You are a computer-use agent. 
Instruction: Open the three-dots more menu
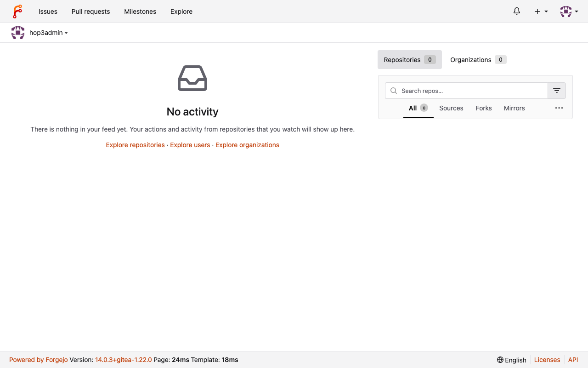(x=559, y=108)
